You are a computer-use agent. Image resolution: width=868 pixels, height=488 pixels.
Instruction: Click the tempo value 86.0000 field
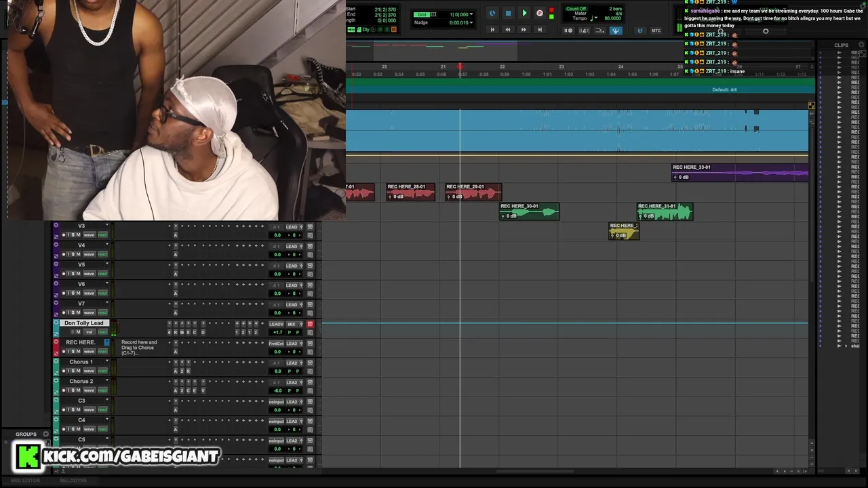pos(613,18)
